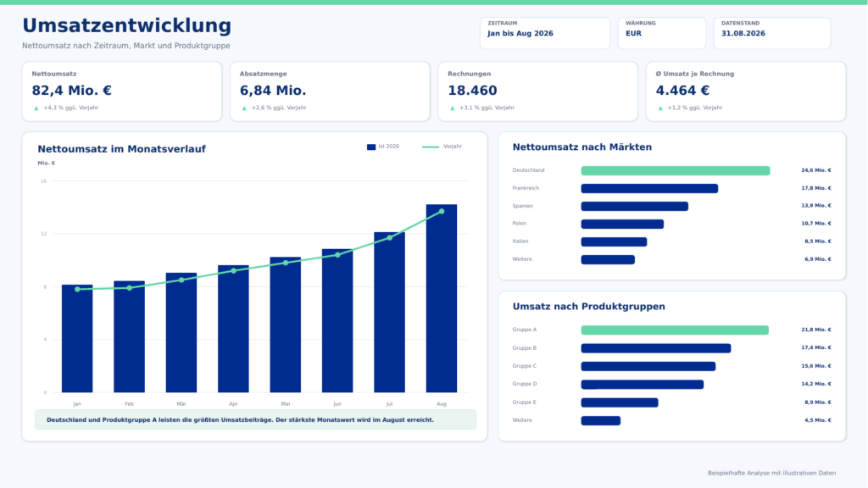868x488 pixels.
Task: Select the Deutschland market bar
Action: 676,170
